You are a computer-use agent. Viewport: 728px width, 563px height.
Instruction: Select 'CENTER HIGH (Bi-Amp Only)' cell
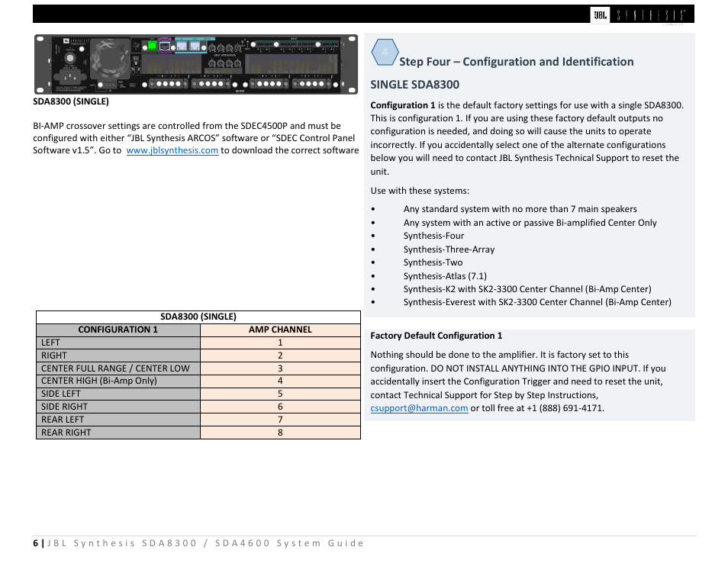pyautogui.click(x=118, y=381)
